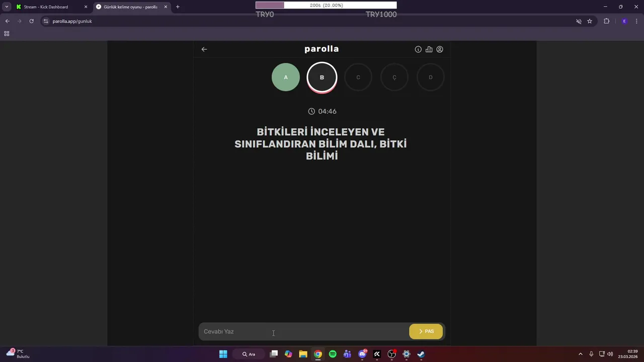Select the letter Ç circle
Screen dimensions: 644x362
pyautogui.click(x=394, y=77)
